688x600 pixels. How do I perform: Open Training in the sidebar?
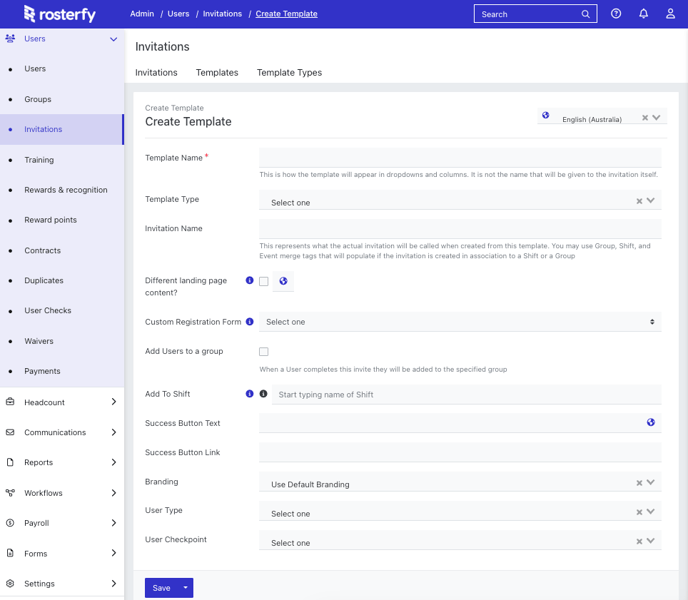(x=39, y=160)
